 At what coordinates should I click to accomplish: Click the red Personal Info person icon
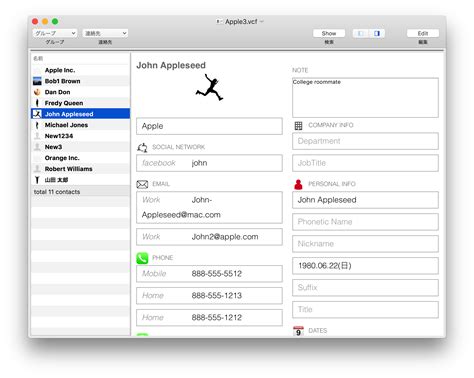coord(298,184)
